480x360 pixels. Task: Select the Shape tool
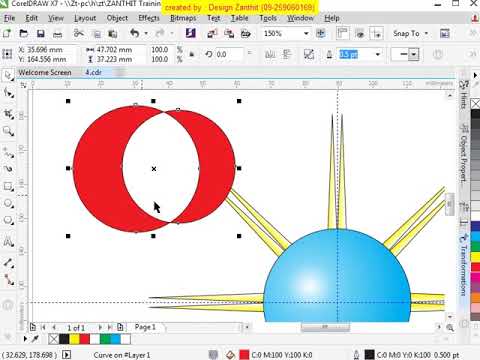click(x=8, y=93)
